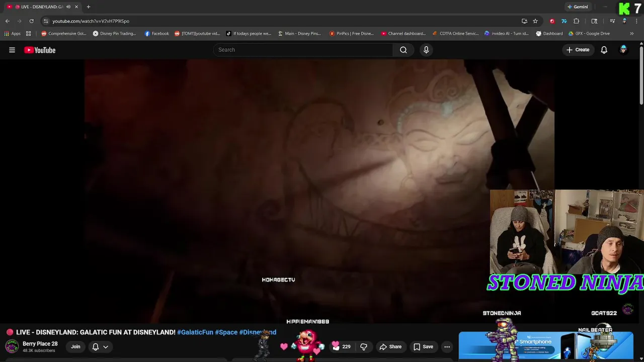Click the address bar URL

(91, 21)
